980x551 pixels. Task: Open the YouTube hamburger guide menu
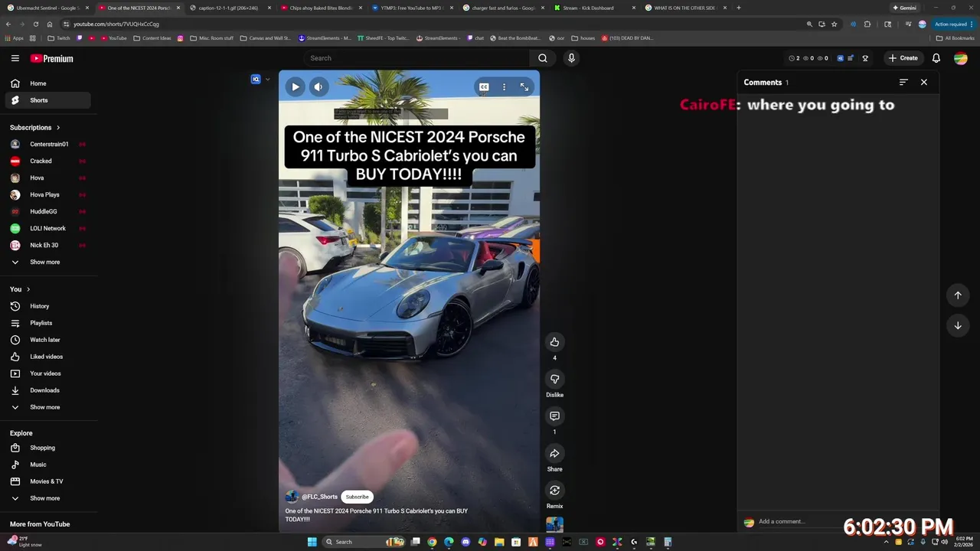[15, 58]
